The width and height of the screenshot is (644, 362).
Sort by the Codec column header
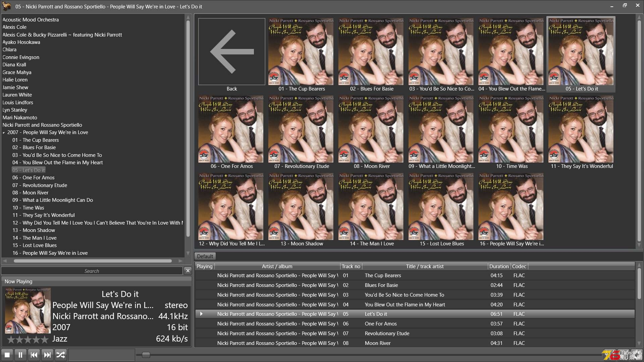519,266
